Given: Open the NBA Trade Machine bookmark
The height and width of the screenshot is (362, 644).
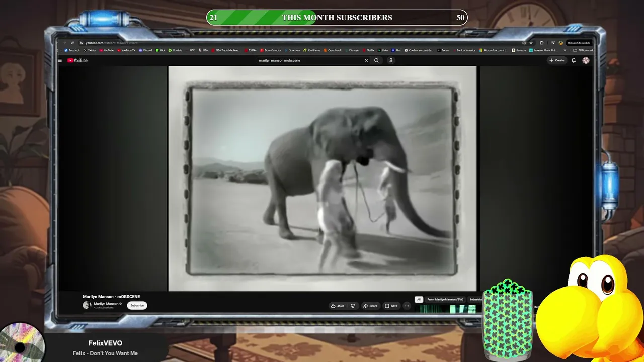Looking at the screenshot, I should click(x=226, y=50).
